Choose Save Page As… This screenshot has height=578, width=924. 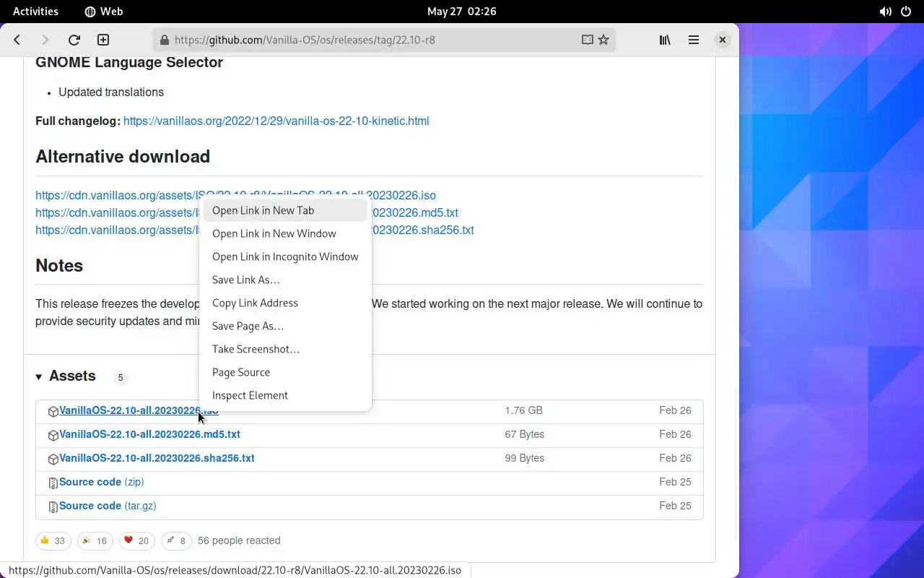(285, 326)
